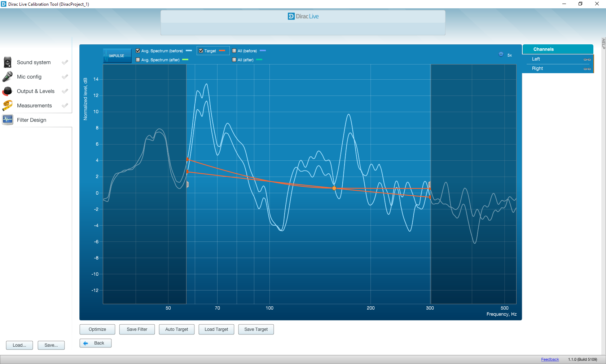Click the speaker icon beside Sound system

click(x=8, y=62)
